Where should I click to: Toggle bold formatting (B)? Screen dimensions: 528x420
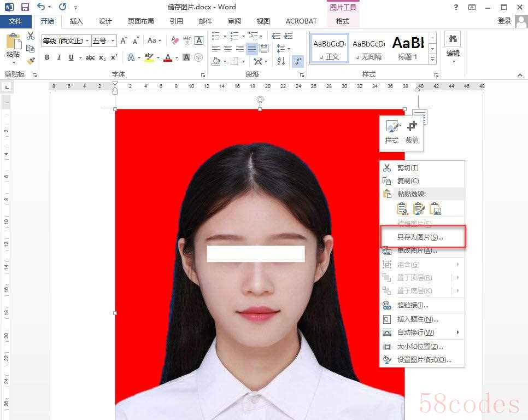tap(47, 57)
